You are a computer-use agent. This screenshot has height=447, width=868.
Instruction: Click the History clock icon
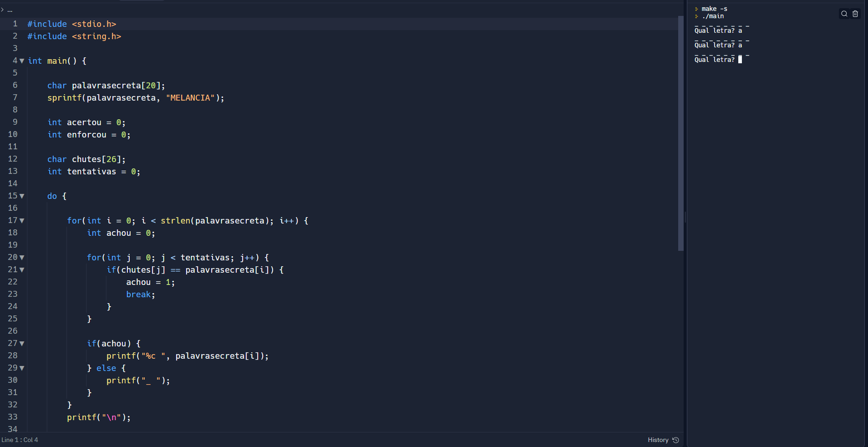coord(675,440)
